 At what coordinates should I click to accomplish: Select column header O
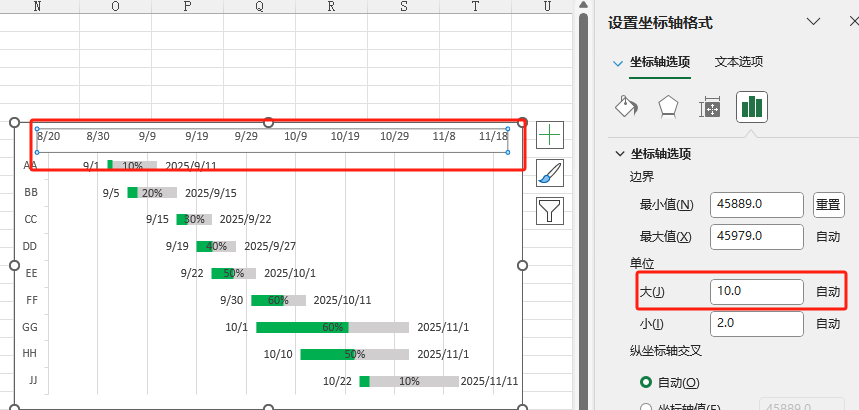point(115,6)
